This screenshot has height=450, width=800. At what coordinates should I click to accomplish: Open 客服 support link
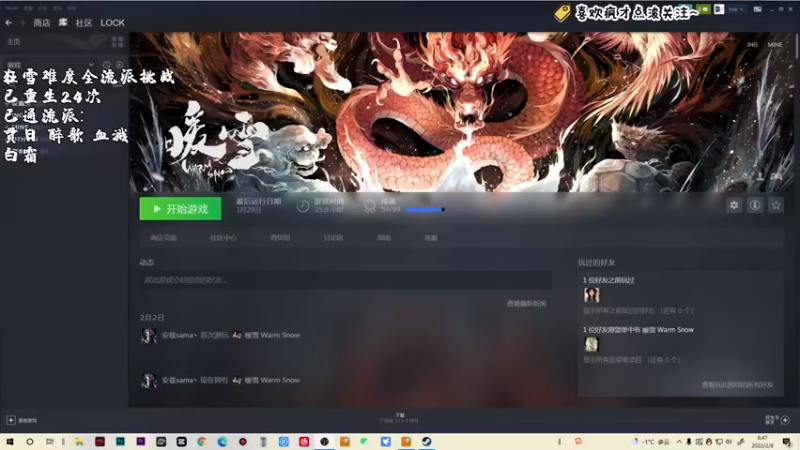tap(431, 238)
